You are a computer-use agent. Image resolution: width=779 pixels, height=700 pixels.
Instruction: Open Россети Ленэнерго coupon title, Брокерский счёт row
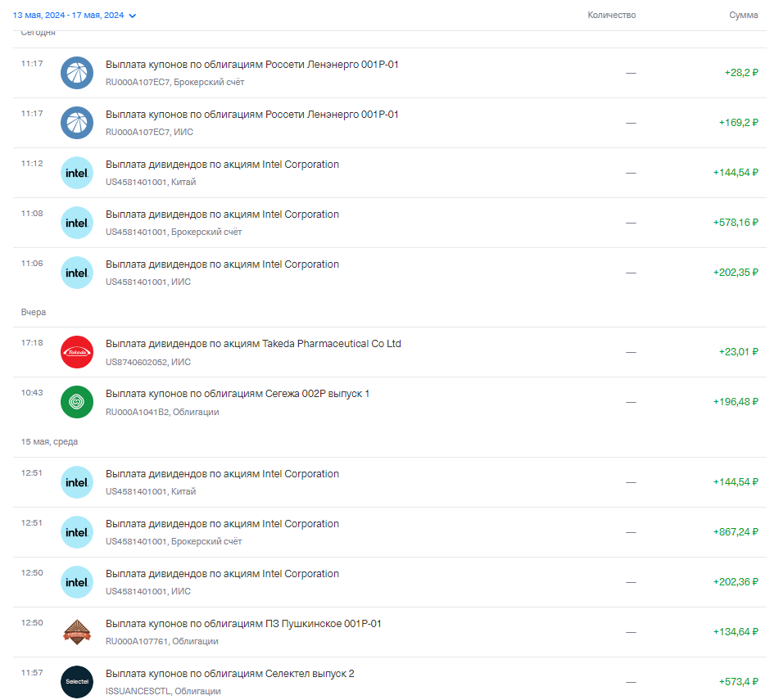[251, 65]
